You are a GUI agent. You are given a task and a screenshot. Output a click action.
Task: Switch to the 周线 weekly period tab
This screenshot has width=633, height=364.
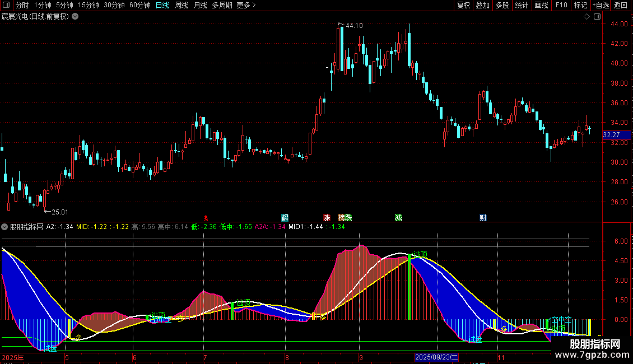pyautogui.click(x=181, y=6)
